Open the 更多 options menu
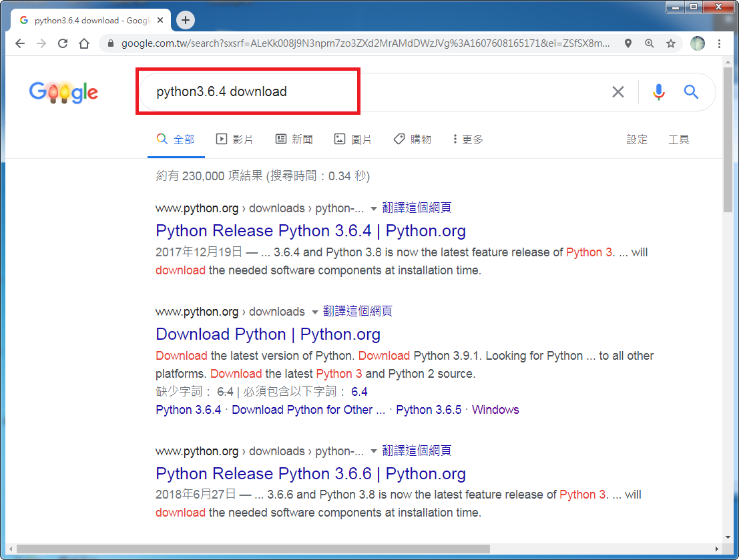This screenshot has width=739, height=560. coord(468,139)
